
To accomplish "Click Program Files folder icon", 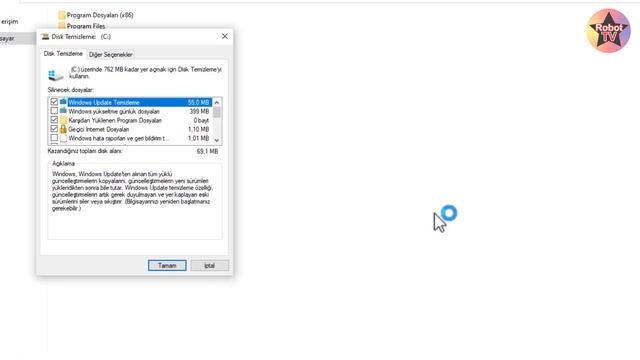I will [62, 26].
